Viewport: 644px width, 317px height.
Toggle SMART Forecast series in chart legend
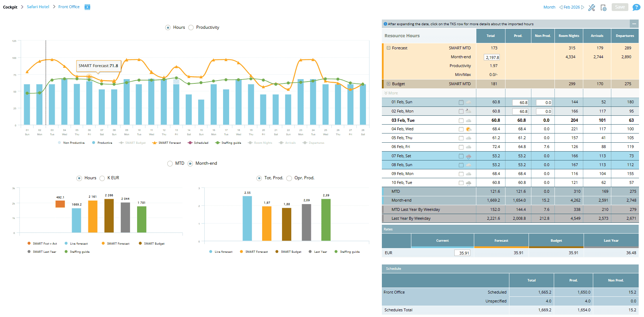point(167,143)
